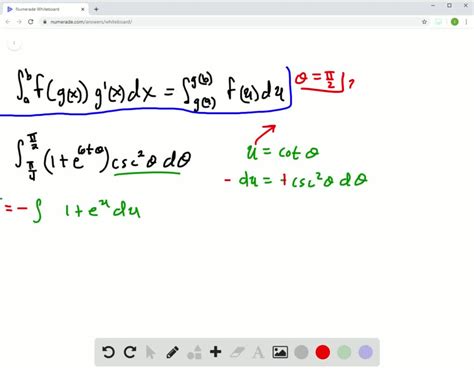Screen dimensions: 474x370
Task: Go forward in browser history
Action: [19, 22]
